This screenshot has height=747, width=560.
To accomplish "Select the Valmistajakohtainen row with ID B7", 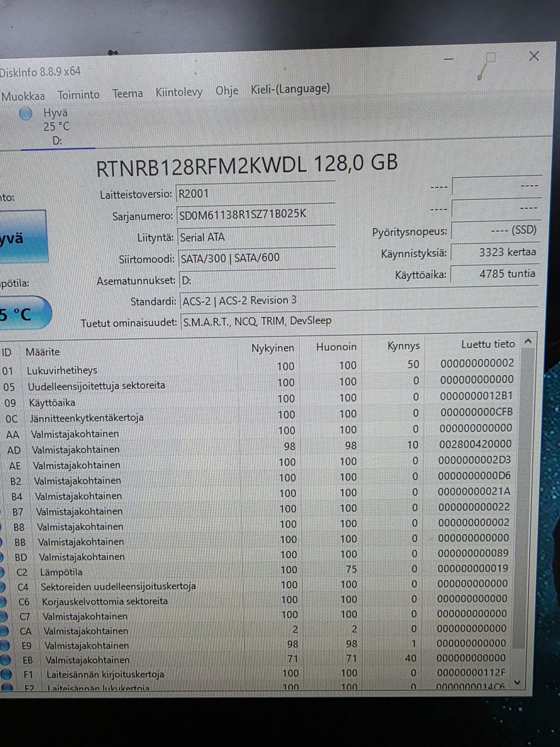I will (257, 510).
